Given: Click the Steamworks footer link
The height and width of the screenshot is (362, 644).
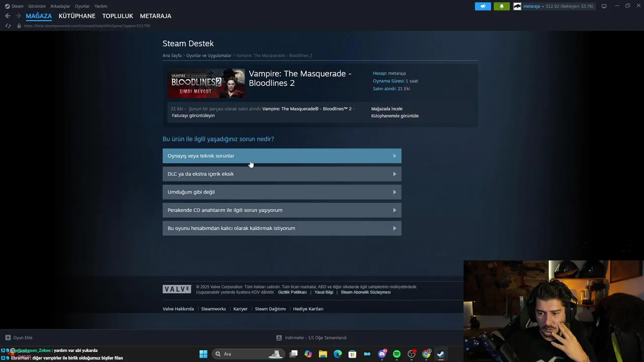Looking at the screenshot, I should coord(213,309).
